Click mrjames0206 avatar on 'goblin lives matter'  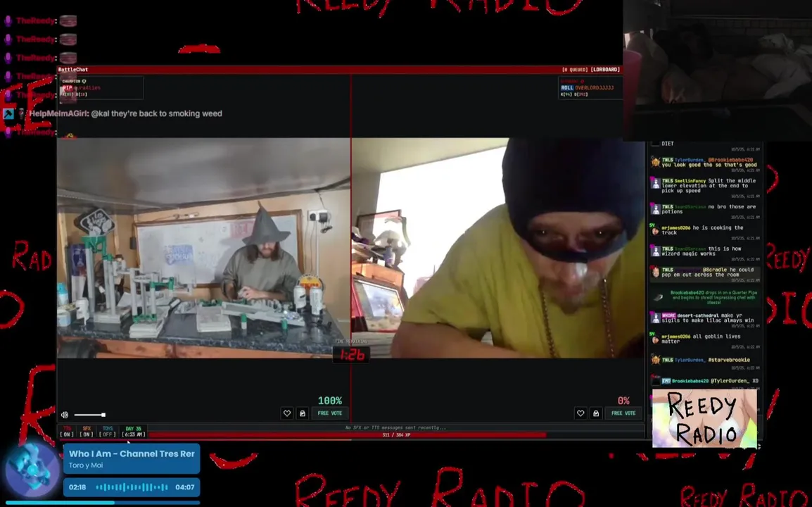[655, 339]
